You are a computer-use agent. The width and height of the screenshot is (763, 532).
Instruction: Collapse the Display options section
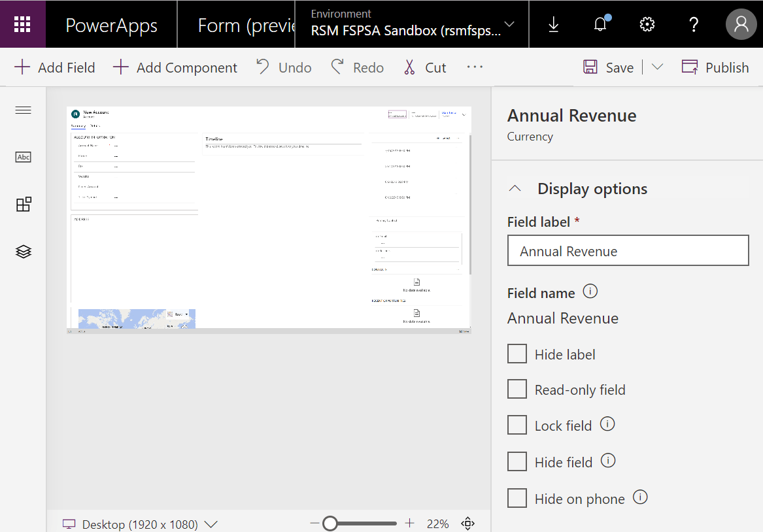(x=515, y=189)
